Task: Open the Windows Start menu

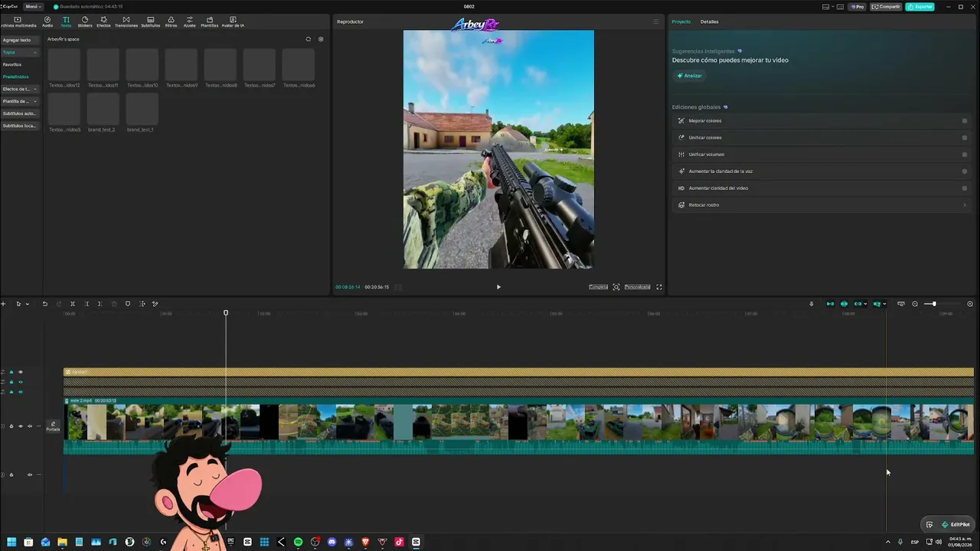Action: pyautogui.click(x=11, y=542)
